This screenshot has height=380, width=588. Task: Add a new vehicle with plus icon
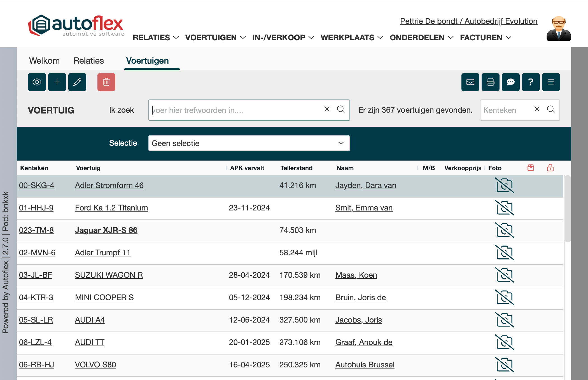click(x=57, y=82)
